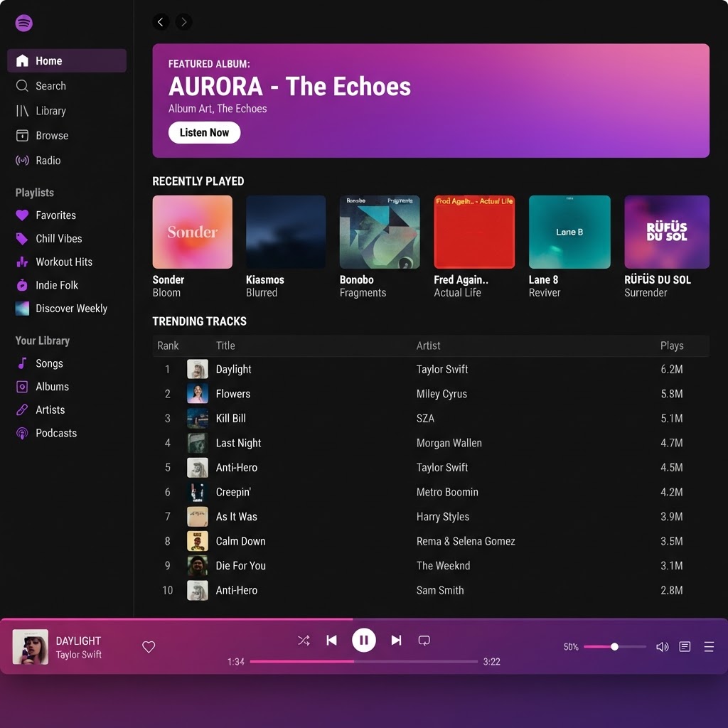Screen dimensions: 728x728
Task: Open the Fred Again Actual Life cover
Action: click(x=474, y=232)
